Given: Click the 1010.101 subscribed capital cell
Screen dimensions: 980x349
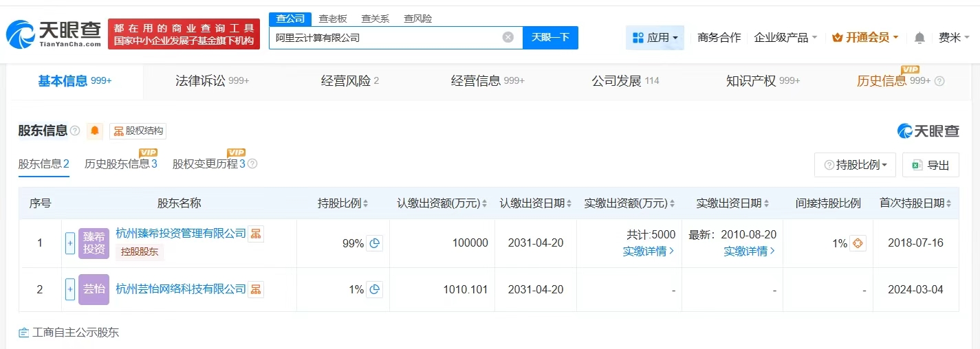Looking at the screenshot, I should [x=466, y=290].
